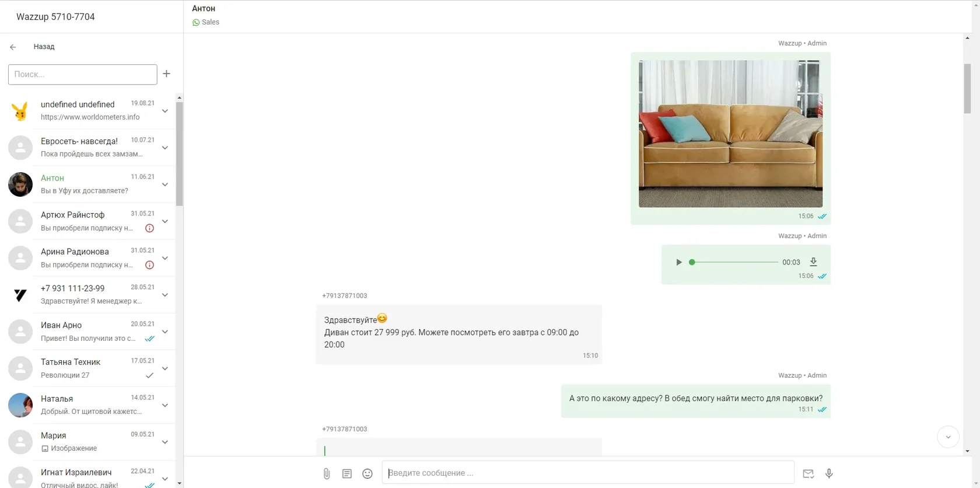Viewport: 980px width, 488px height.
Task: Click the chat list scrollbar
Action: coord(179,154)
